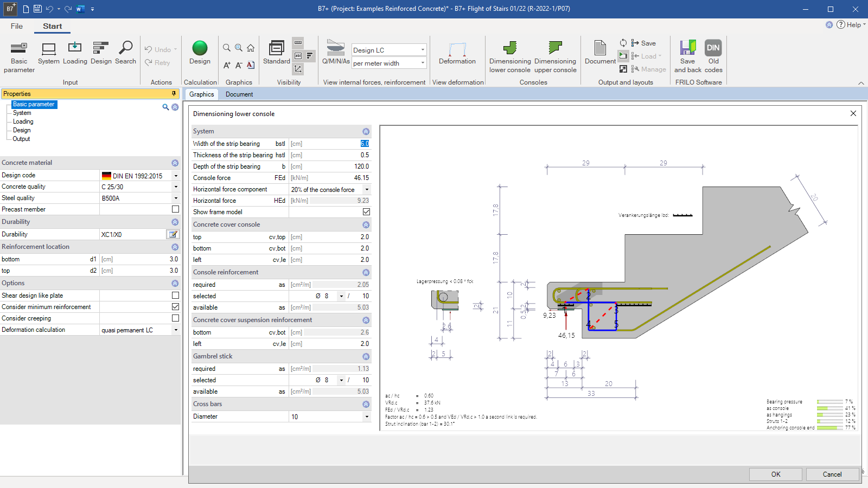This screenshot has width=868, height=488.
Task: Open the Help menu
Action: pyautogui.click(x=851, y=24)
